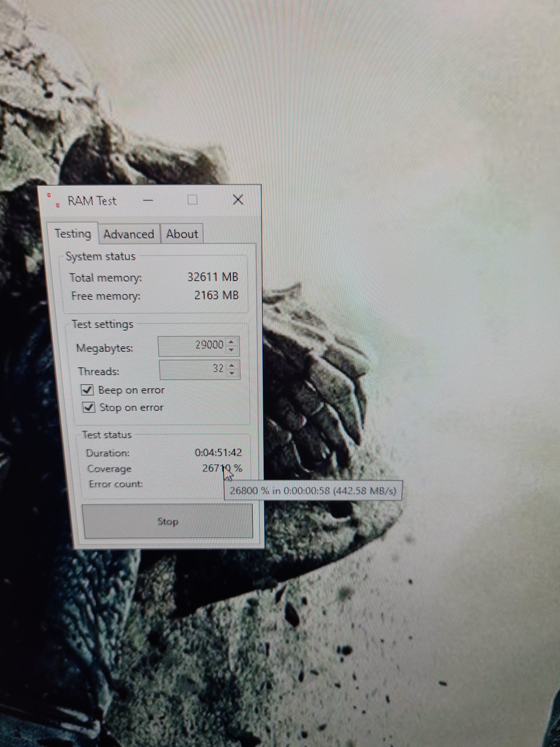The height and width of the screenshot is (747, 560).
Task: Open the About tab
Action: tap(182, 234)
